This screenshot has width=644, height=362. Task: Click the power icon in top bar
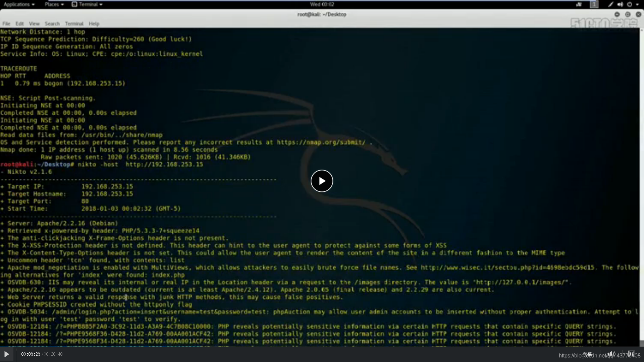[630, 4]
